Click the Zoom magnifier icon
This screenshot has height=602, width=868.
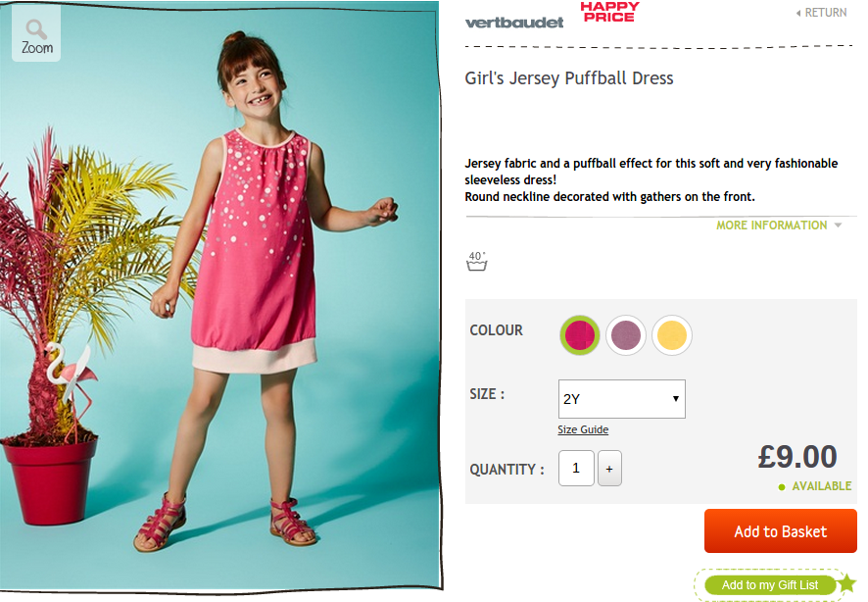tap(36, 28)
